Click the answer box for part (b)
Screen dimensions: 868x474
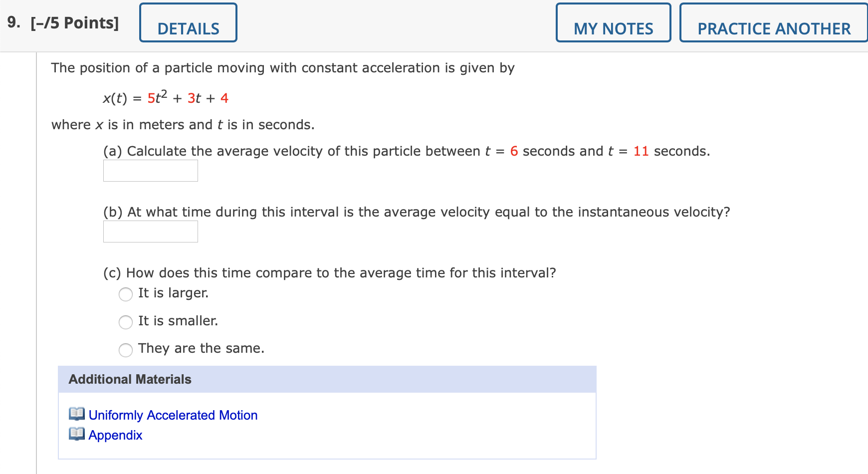(150, 231)
